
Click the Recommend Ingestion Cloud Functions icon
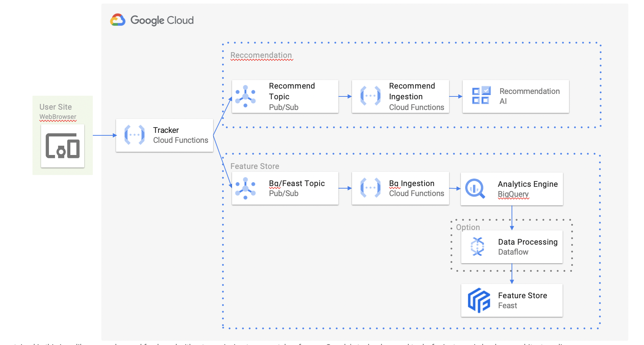(x=371, y=96)
